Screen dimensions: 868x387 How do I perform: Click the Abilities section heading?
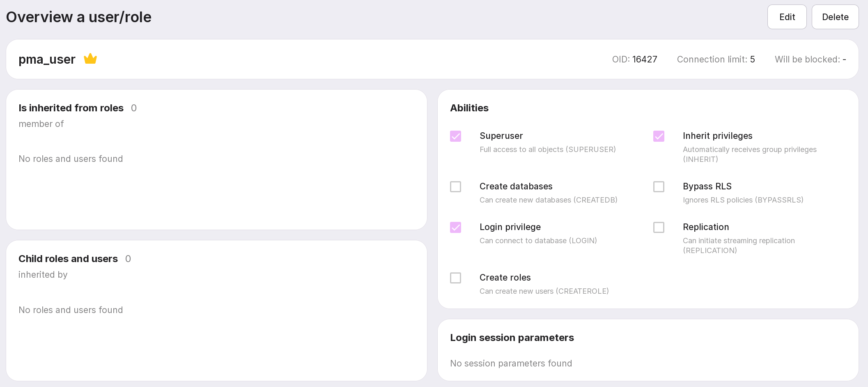[469, 108]
